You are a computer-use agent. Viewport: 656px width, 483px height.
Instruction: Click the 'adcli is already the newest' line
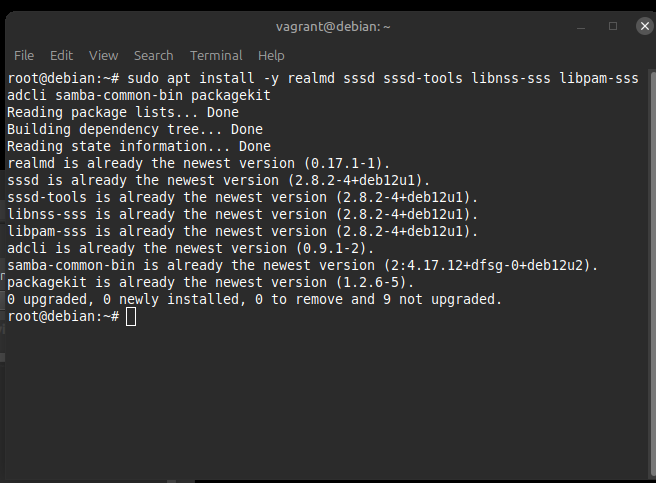pyautogui.click(x=189, y=248)
